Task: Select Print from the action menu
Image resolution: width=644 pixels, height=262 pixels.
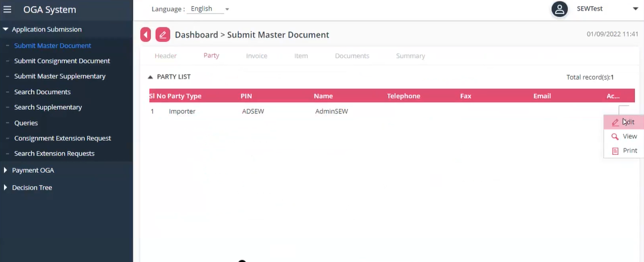Action: point(624,151)
